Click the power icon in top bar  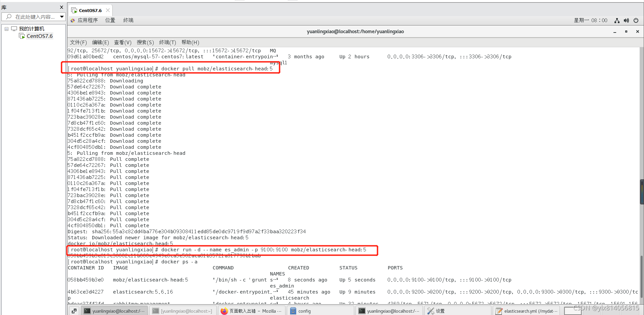(x=636, y=20)
